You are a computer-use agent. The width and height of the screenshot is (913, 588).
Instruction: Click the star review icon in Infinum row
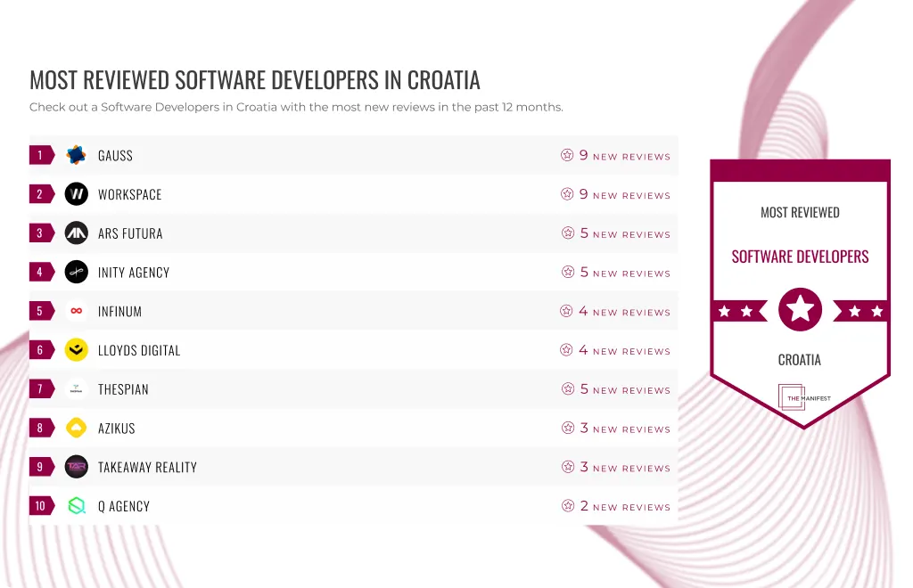click(566, 311)
